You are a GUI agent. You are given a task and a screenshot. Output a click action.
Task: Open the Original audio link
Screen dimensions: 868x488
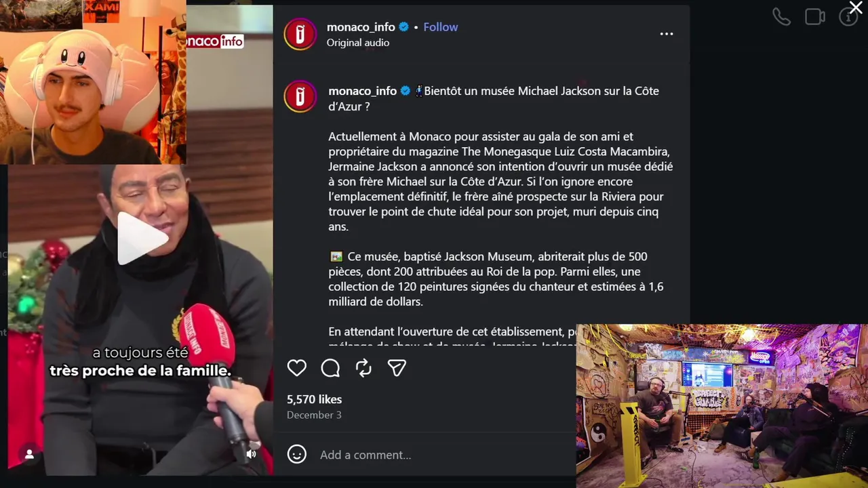pos(358,43)
